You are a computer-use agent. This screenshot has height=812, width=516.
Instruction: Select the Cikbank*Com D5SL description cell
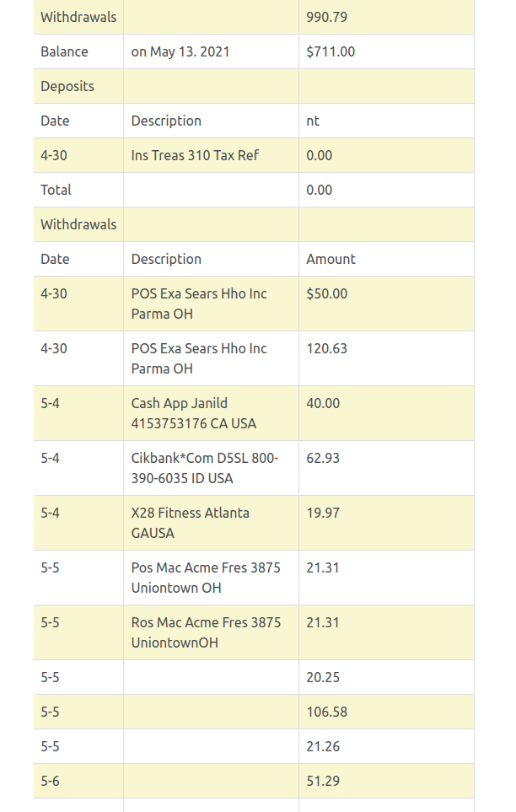205,468
